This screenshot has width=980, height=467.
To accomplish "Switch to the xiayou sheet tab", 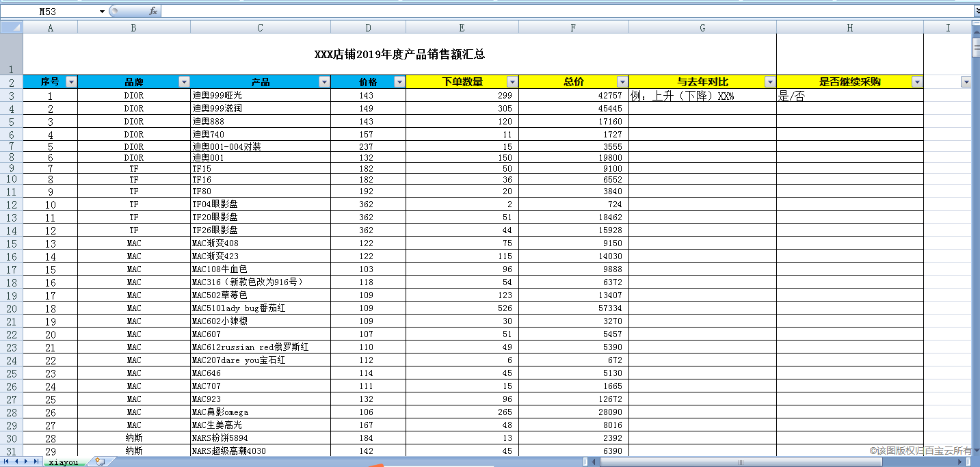I will [64, 462].
